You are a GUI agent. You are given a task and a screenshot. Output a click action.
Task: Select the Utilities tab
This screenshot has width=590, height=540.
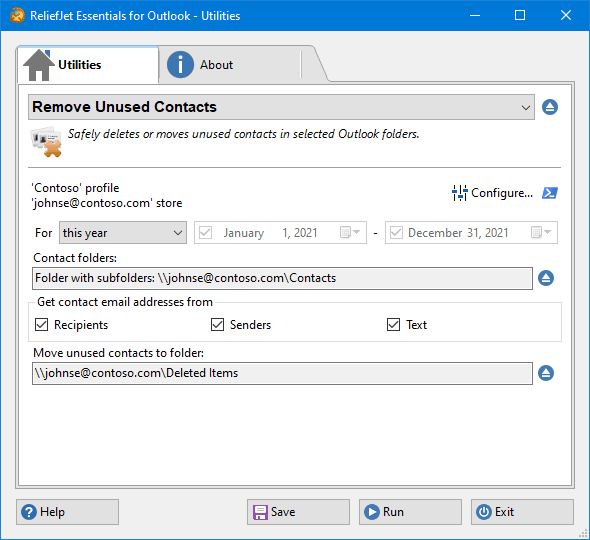coord(88,65)
